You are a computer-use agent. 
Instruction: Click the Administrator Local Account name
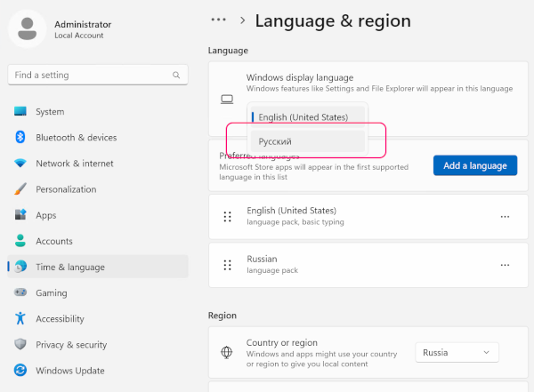[83, 29]
